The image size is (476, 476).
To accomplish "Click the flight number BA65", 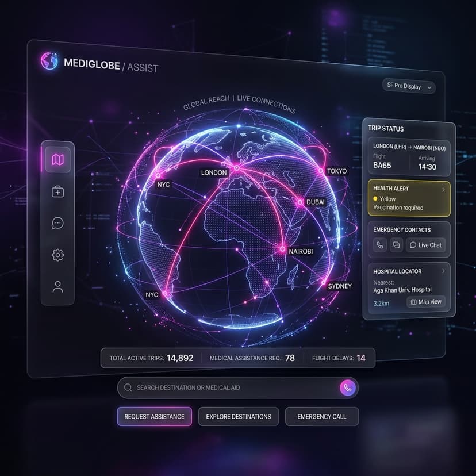I will (x=382, y=166).
